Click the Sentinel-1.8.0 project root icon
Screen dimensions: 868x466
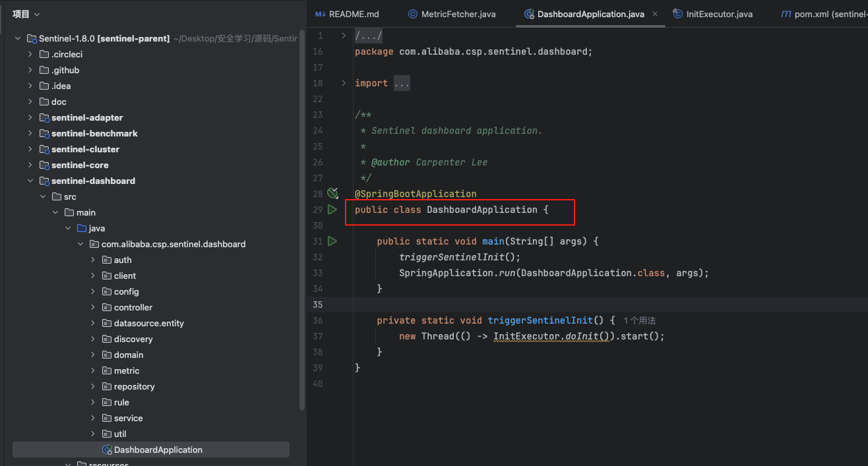(x=32, y=39)
